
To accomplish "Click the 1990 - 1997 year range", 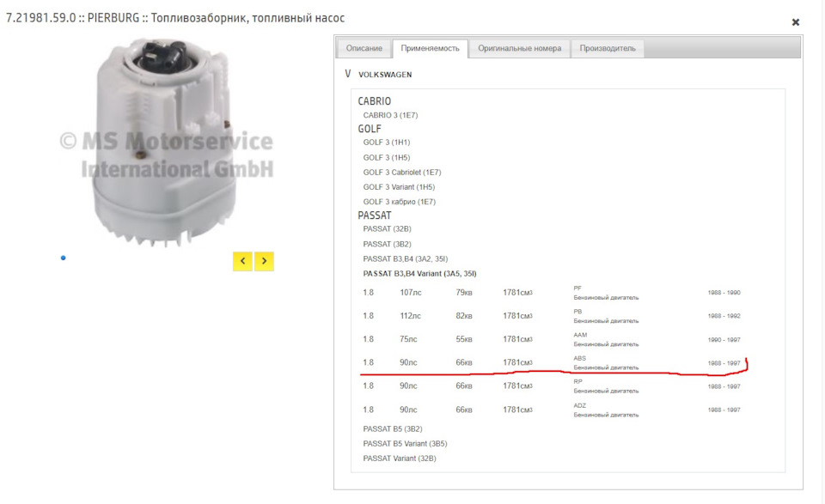I will point(724,340).
